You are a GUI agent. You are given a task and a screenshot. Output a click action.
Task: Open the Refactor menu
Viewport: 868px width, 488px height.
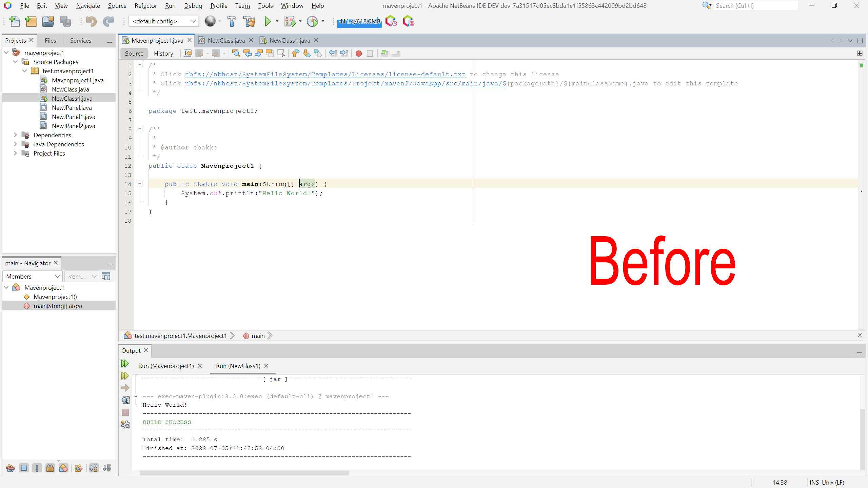tap(145, 5)
